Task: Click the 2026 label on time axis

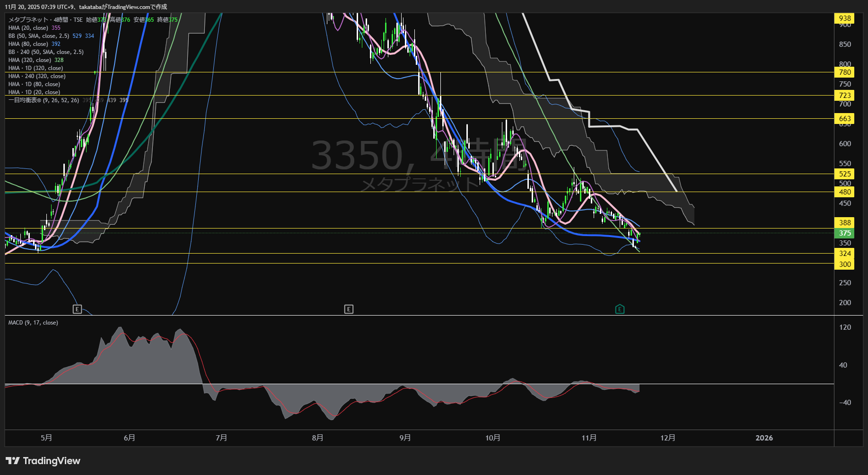Action: (x=764, y=438)
